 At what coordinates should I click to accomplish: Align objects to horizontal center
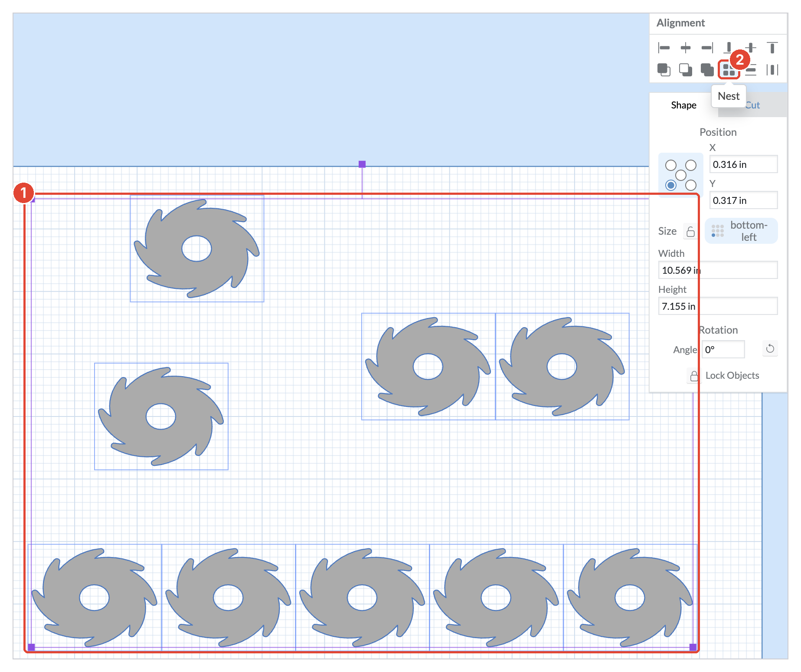pos(685,48)
